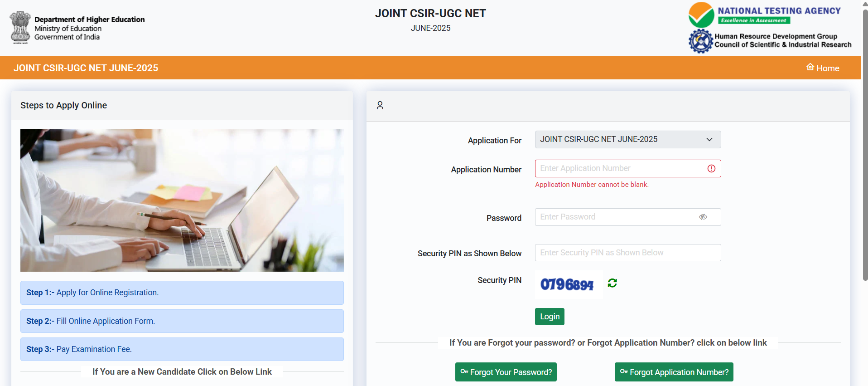
Task: Click the Government of India emblem logo
Action: (x=20, y=28)
